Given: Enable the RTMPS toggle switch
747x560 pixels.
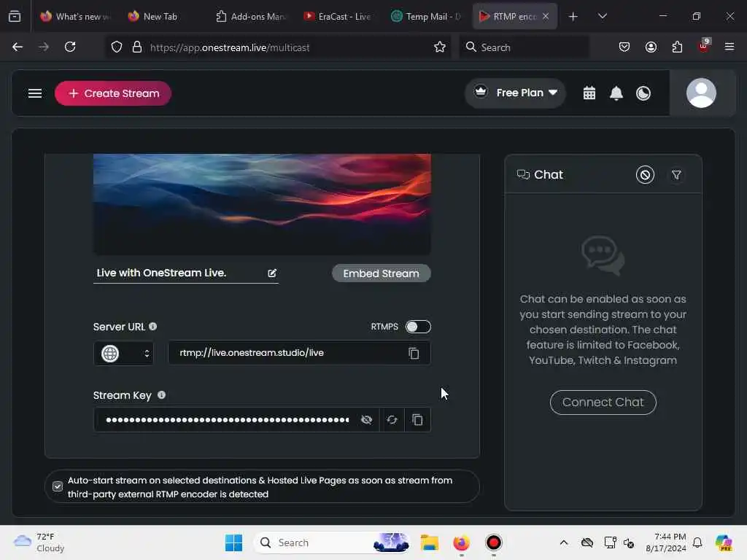Looking at the screenshot, I should 418,327.
